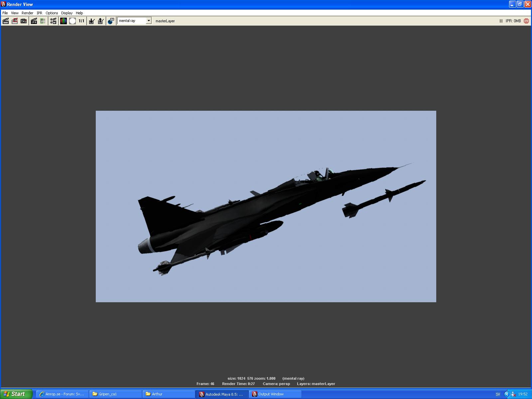Start an IPR render
This screenshot has width=532, height=399.
point(34,21)
